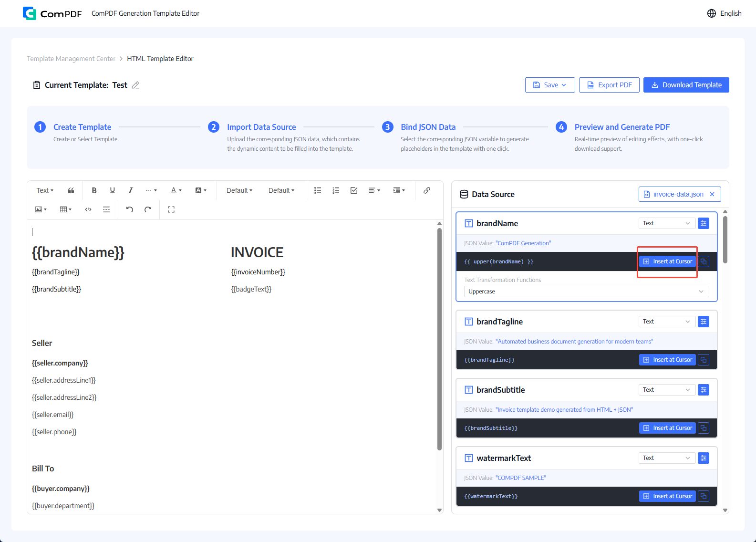This screenshot has height=542, width=756.
Task: Click the Download Template button
Action: pyautogui.click(x=686, y=85)
